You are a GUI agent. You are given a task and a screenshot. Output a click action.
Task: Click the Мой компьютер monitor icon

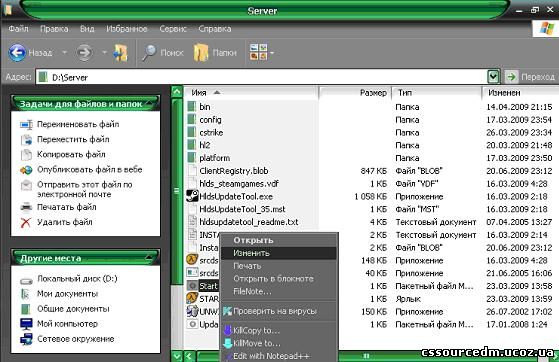click(x=26, y=324)
